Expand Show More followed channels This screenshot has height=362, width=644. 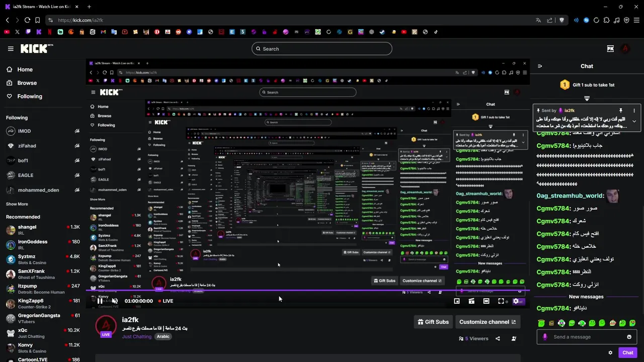(x=17, y=204)
